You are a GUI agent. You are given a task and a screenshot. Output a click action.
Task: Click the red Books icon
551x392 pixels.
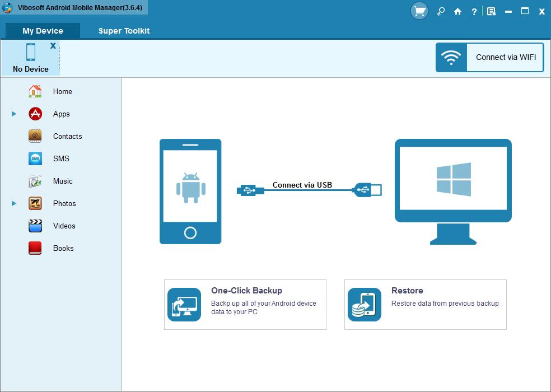click(x=35, y=248)
